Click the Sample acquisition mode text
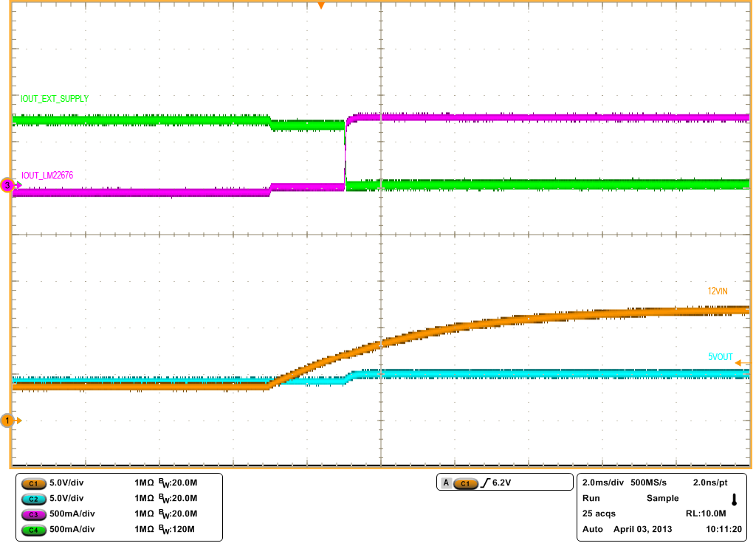 (662, 498)
